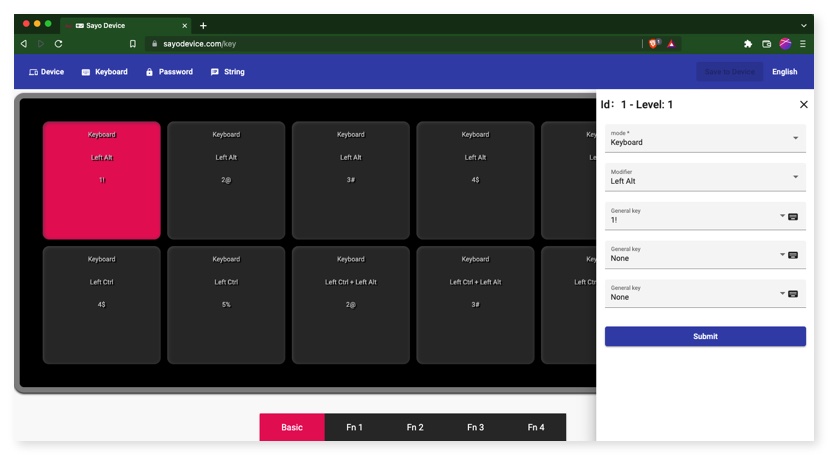Click keyboard icon beside first General key
Viewport: 828px width, 455px height.
[x=793, y=216]
